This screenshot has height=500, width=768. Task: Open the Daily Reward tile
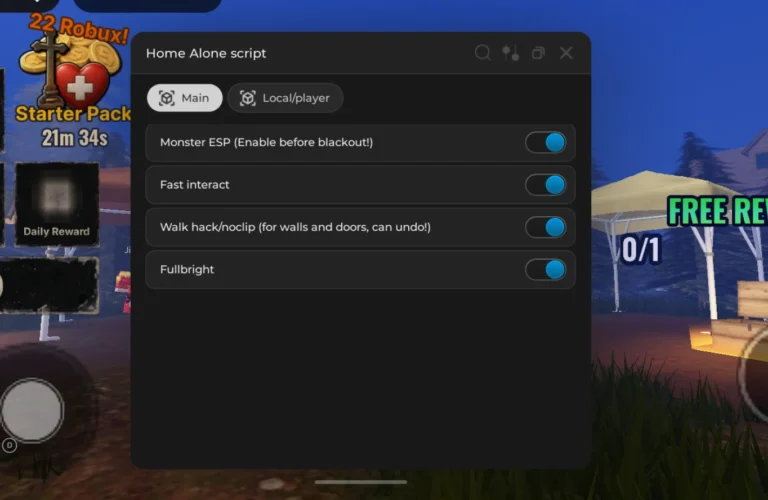[57, 203]
